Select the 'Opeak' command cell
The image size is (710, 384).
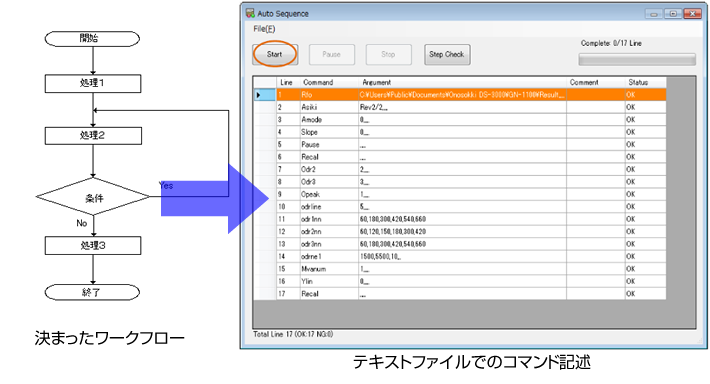(329, 194)
